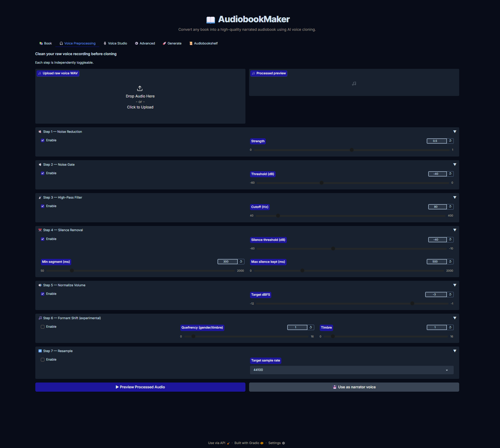Viewport: 500px width, 448px height.
Task: Click the Target dBFS slider handle
Action: (412, 303)
